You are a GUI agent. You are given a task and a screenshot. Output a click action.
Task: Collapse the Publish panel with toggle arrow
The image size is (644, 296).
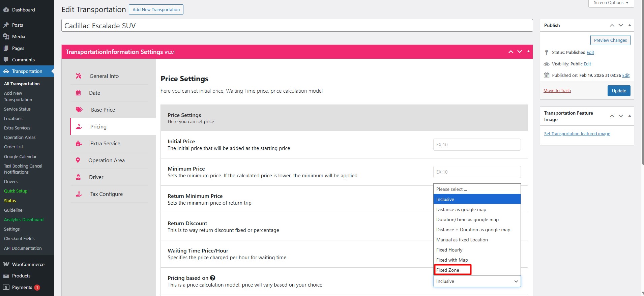(630, 25)
